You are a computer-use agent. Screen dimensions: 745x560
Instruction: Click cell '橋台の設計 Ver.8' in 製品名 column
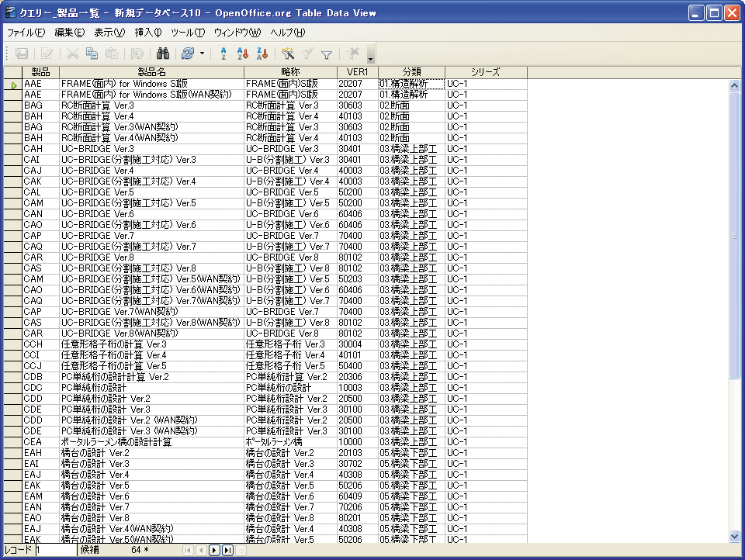[x=151, y=518]
